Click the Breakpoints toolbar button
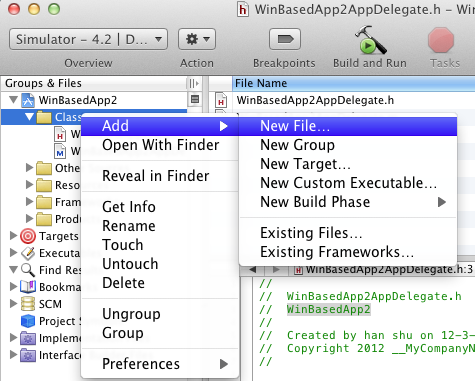This screenshot has width=475, height=381. 285,39
